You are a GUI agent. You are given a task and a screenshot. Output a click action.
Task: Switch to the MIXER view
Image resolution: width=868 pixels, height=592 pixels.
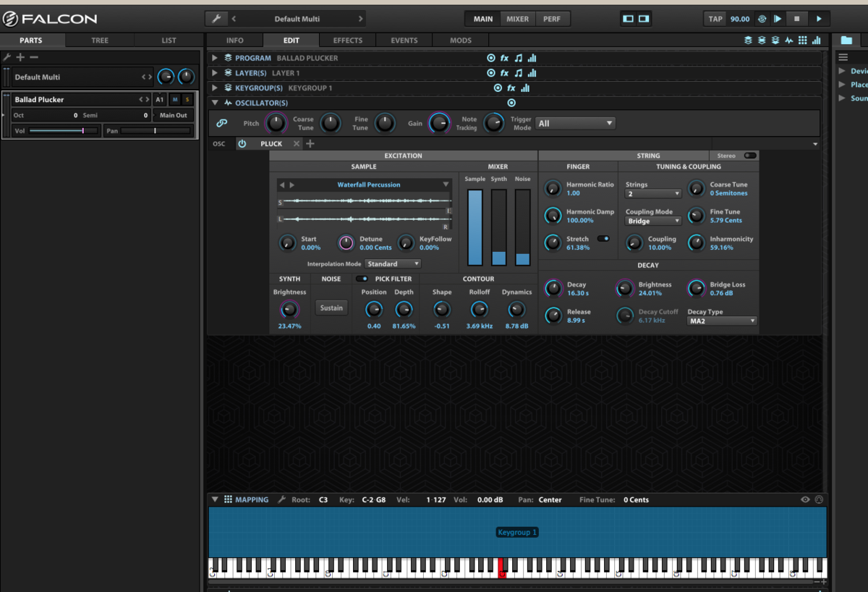(x=517, y=19)
